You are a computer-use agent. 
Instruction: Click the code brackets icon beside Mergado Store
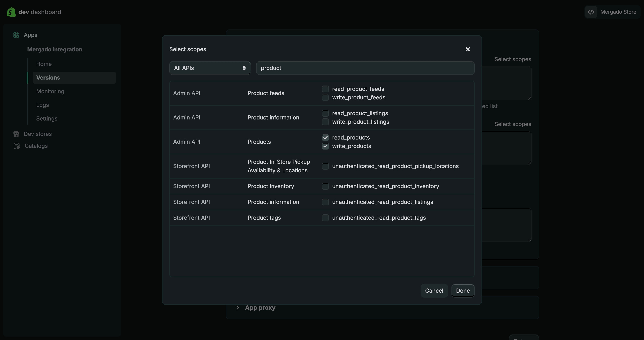click(x=591, y=12)
